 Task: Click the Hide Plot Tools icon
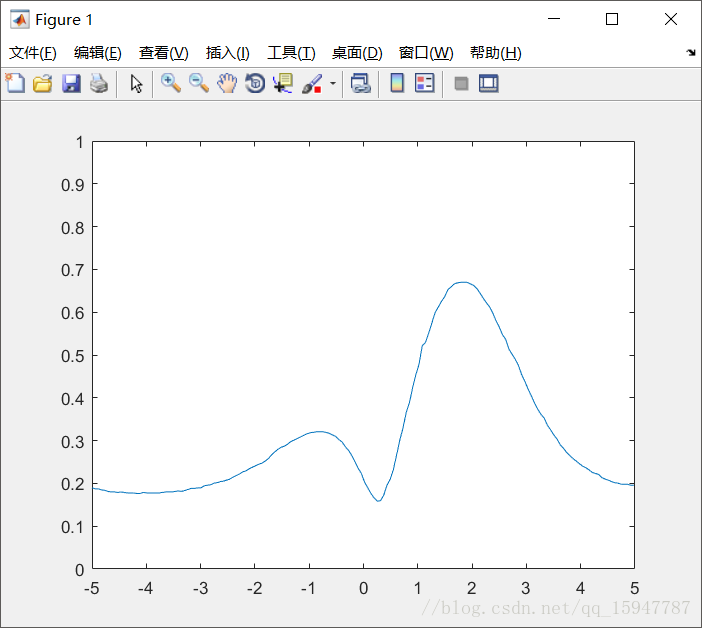click(x=461, y=84)
